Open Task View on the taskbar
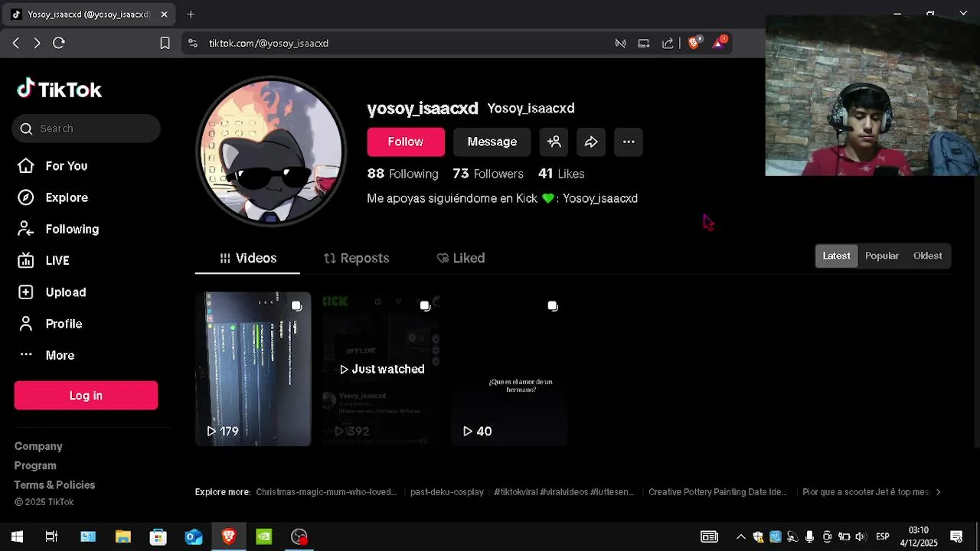Viewport: 980px width, 551px height. point(51,536)
